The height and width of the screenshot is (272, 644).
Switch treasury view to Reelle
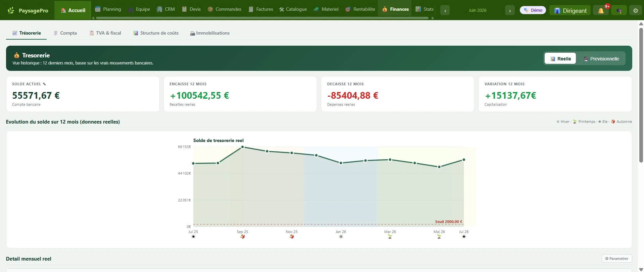click(x=560, y=58)
